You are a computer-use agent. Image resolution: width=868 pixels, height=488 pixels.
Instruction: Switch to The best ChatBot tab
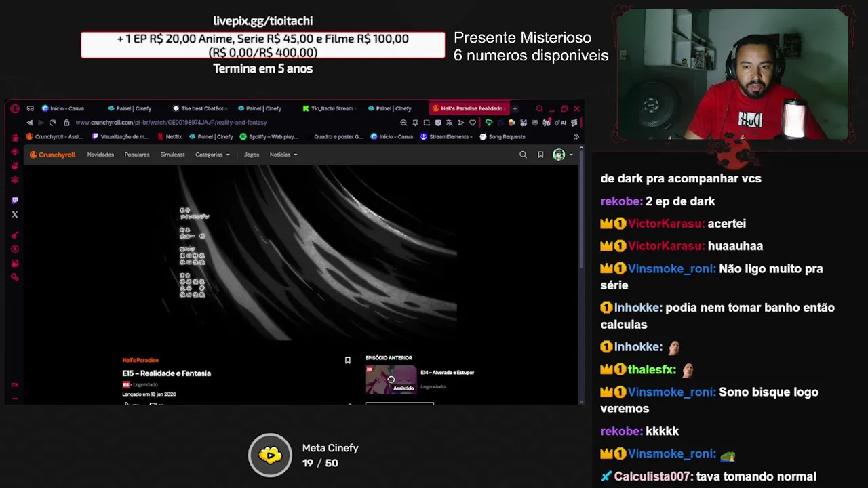click(200, 108)
